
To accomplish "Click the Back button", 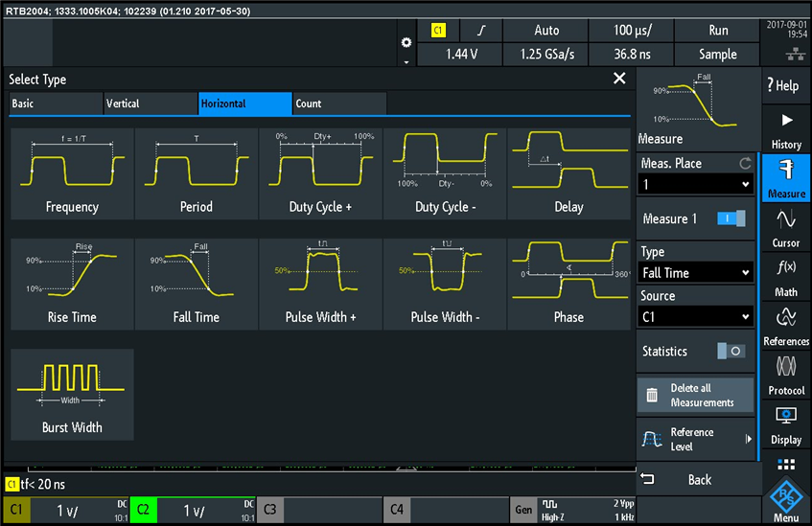I will pyautogui.click(x=699, y=479).
